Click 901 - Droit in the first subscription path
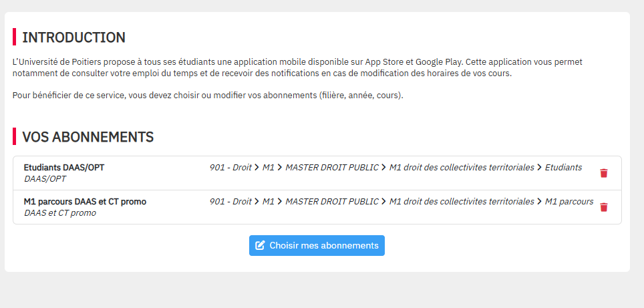 pyautogui.click(x=230, y=168)
